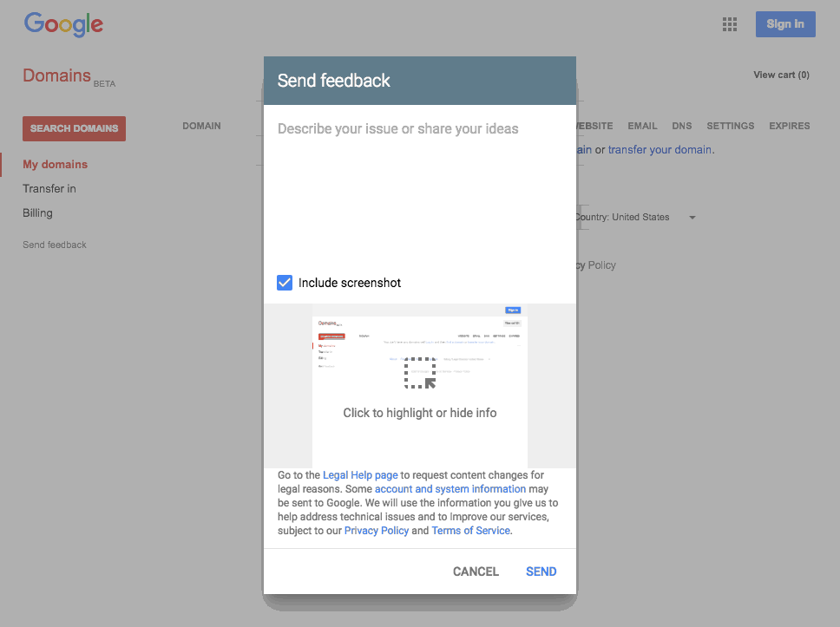
Task: Open the Terms of Service link
Action: [x=470, y=531]
